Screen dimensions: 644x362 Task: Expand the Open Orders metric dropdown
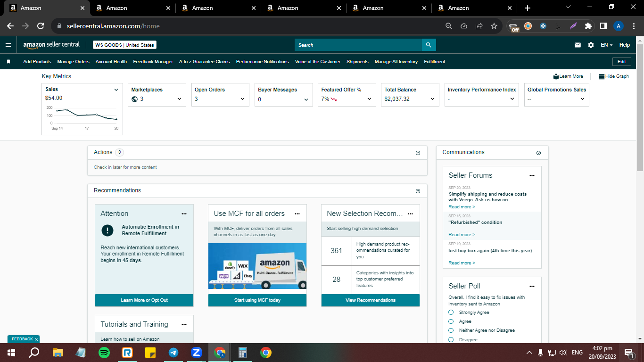(x=242, y=99)
